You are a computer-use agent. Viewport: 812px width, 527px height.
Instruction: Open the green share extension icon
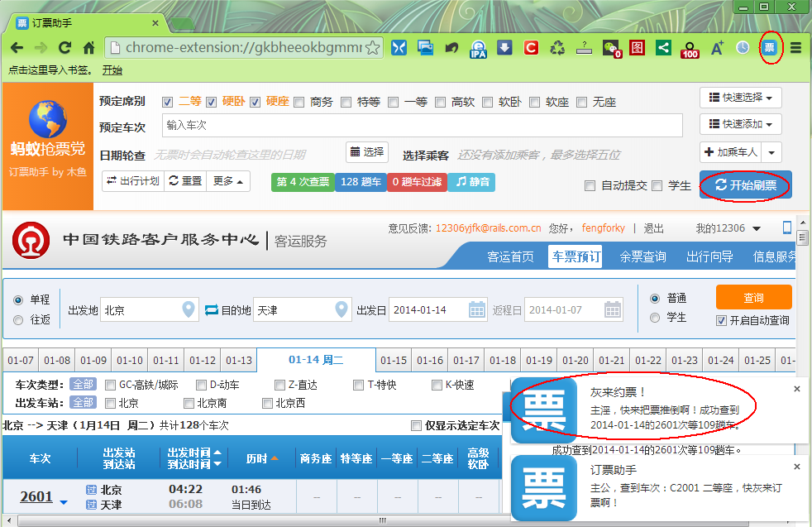pos(663,48)
